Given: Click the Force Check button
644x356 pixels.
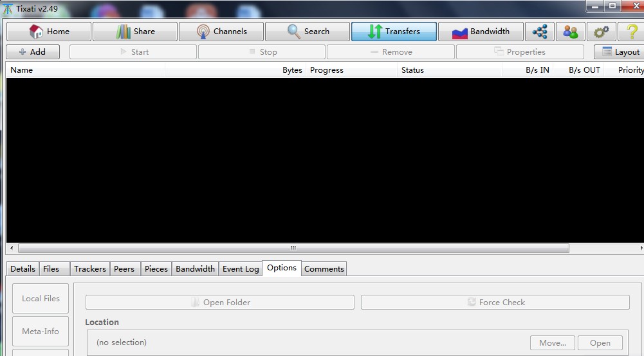Looking at the screenshot, I should (x=495, y=302).
